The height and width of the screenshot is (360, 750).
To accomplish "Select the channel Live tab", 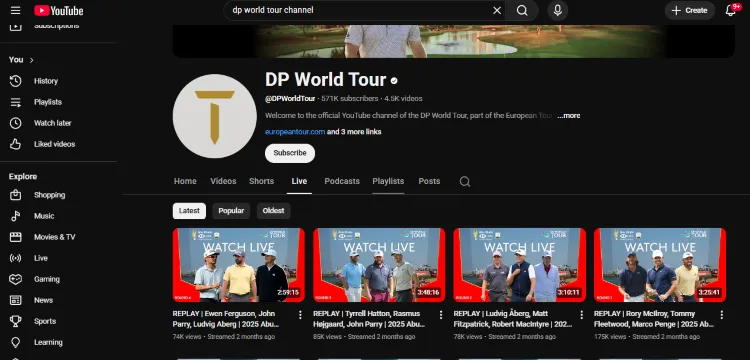I will (299, 181).
